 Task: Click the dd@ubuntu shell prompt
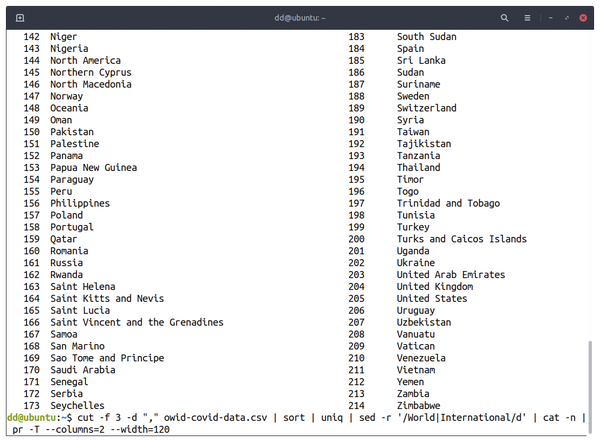point(39,418)
